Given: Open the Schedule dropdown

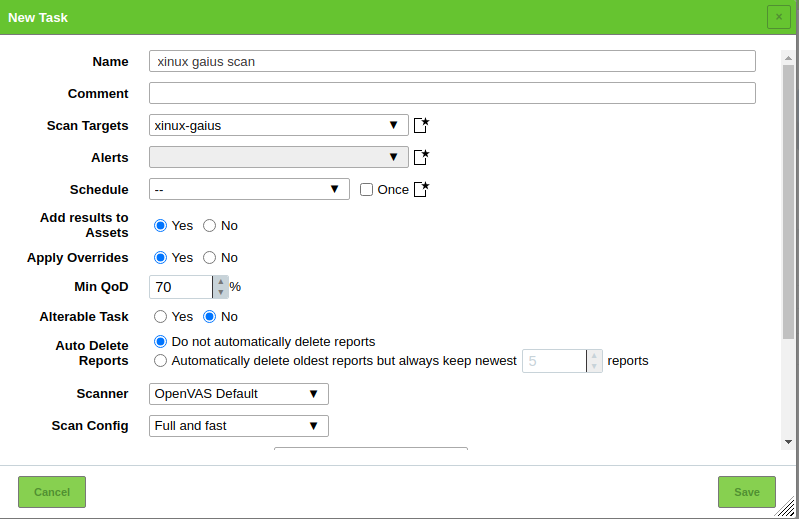Looking at the screenshot, I should tap(249, 189).
